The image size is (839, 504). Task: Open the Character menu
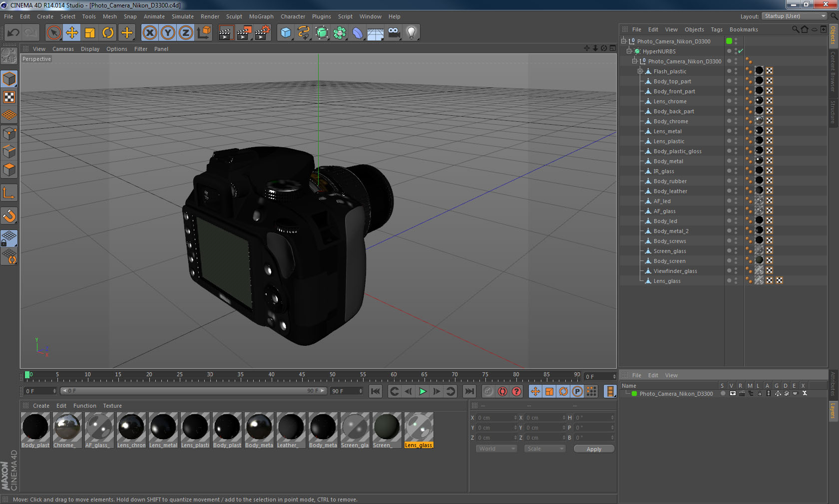point(293,16)
